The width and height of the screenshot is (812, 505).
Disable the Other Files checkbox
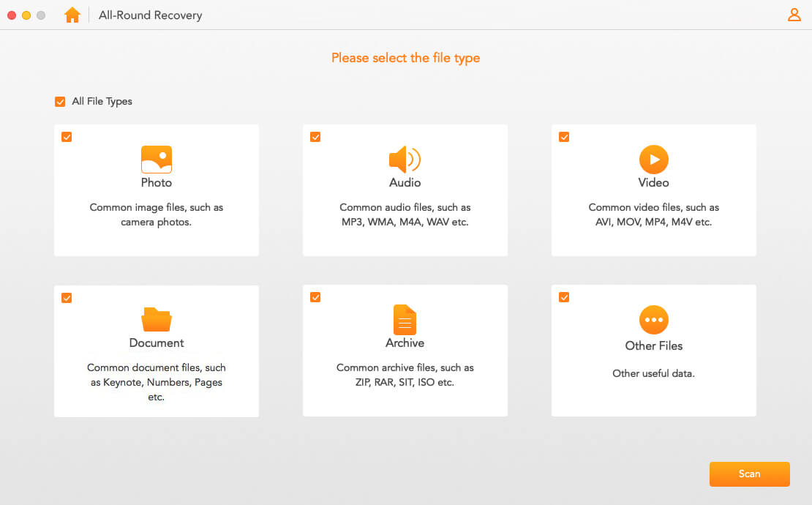[564, 297]
